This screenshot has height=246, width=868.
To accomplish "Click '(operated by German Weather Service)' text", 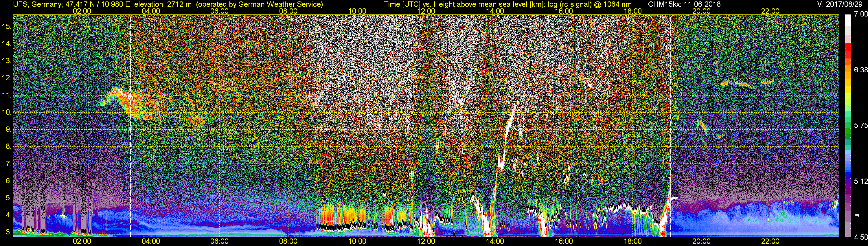I will pos(259,4).
